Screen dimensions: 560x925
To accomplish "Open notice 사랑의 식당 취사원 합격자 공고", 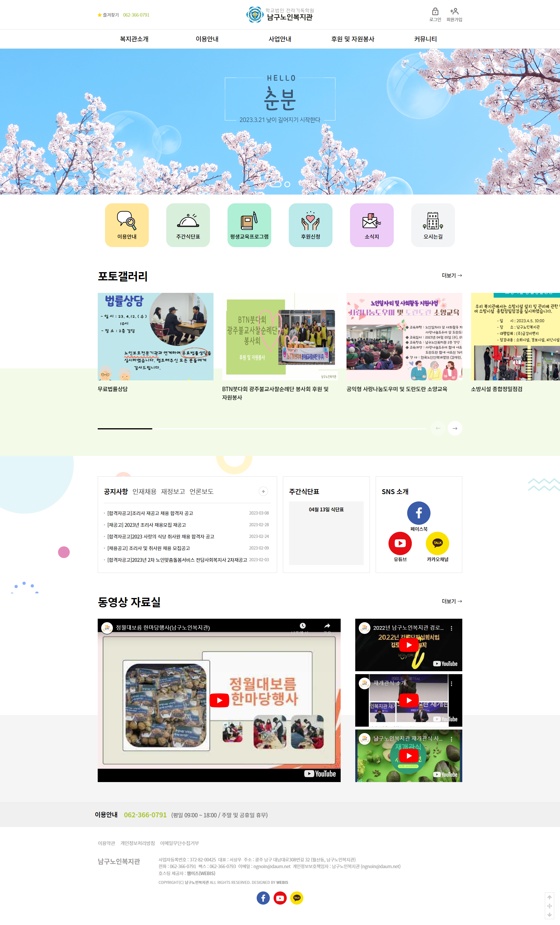I will pyautogui.click(x=161, y=536).
